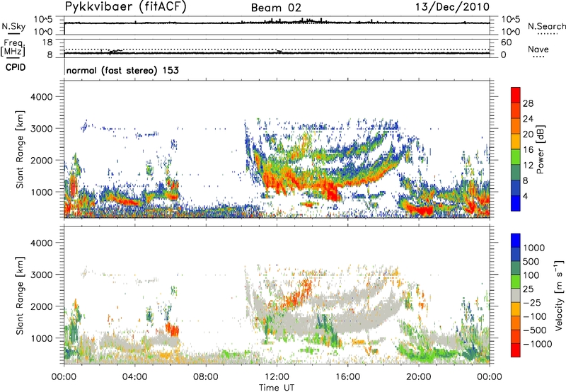The width and height of the screenshot is (566, 392).
Task: Click the "-1000" velocity color bar label
Action: 538,344
